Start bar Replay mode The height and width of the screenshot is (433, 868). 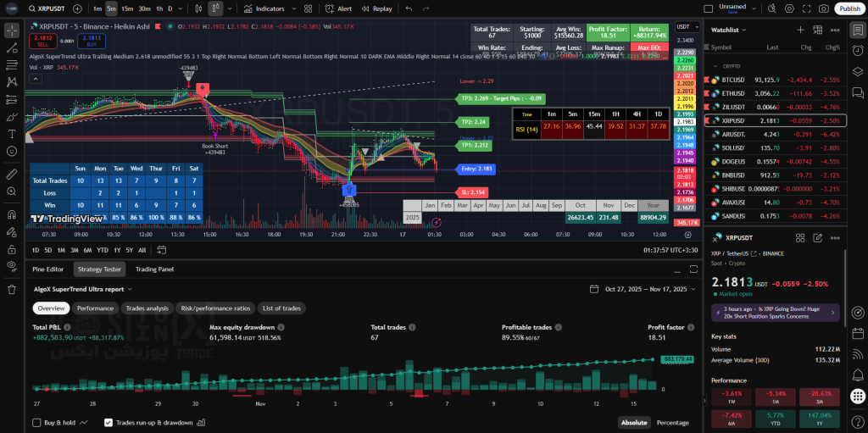pos(376,8)
